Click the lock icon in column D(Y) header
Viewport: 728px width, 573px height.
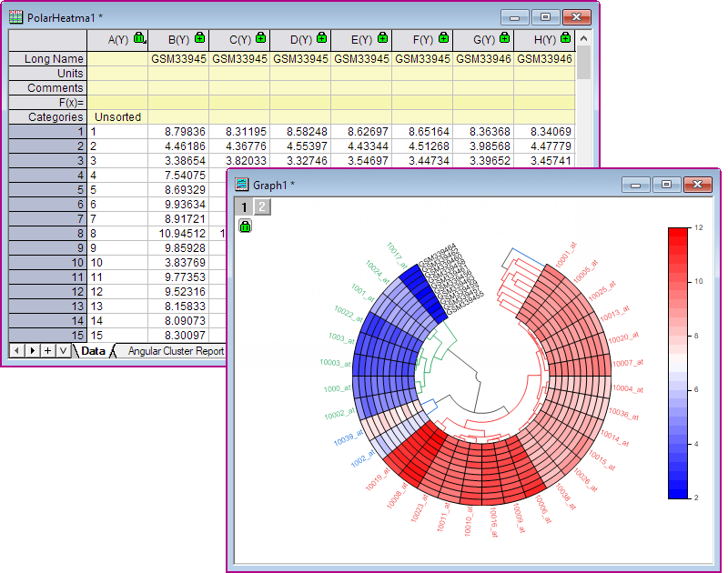(321, 38)
